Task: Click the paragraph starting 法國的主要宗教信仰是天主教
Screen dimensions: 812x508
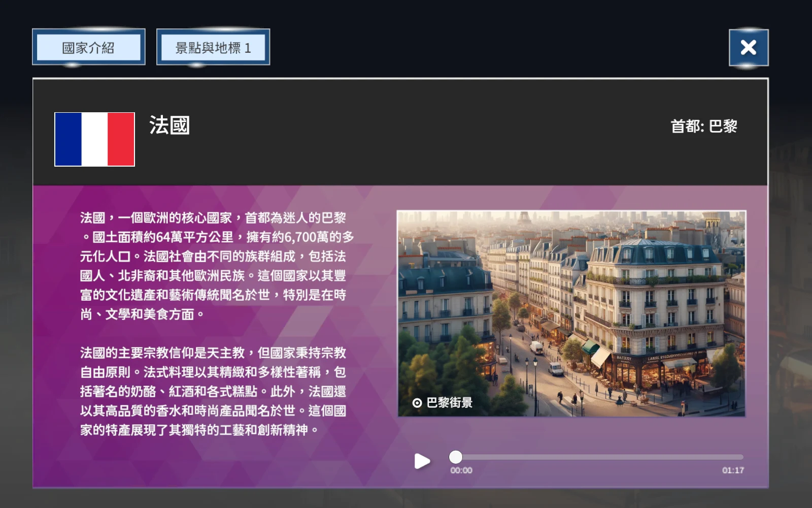Action: (213, 391)
